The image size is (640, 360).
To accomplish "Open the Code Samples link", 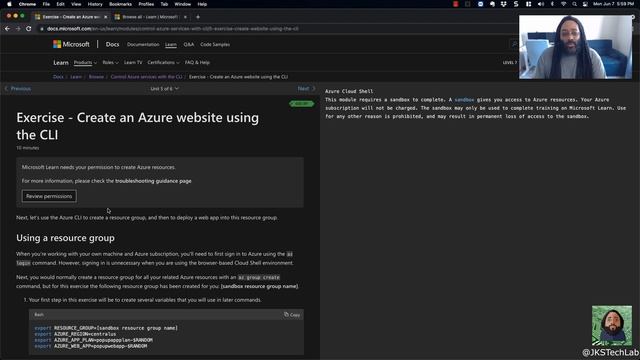I will point(215,44).
